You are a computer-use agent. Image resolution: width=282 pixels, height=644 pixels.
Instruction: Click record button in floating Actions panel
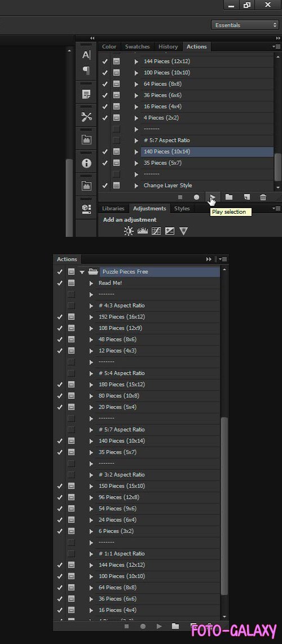[x=143, y=627]
